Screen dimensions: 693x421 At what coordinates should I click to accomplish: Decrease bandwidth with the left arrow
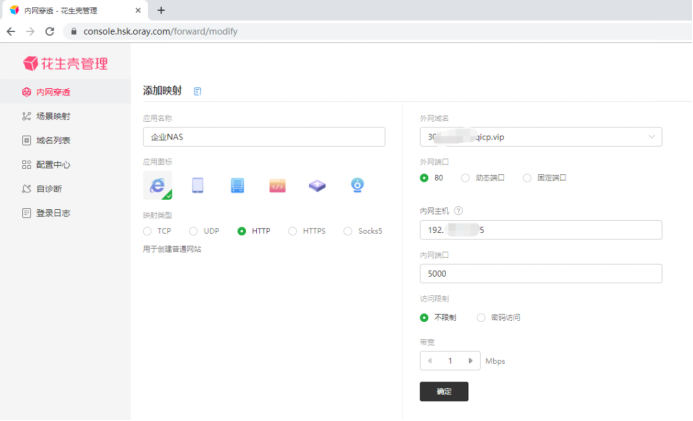tap(430, 360)
